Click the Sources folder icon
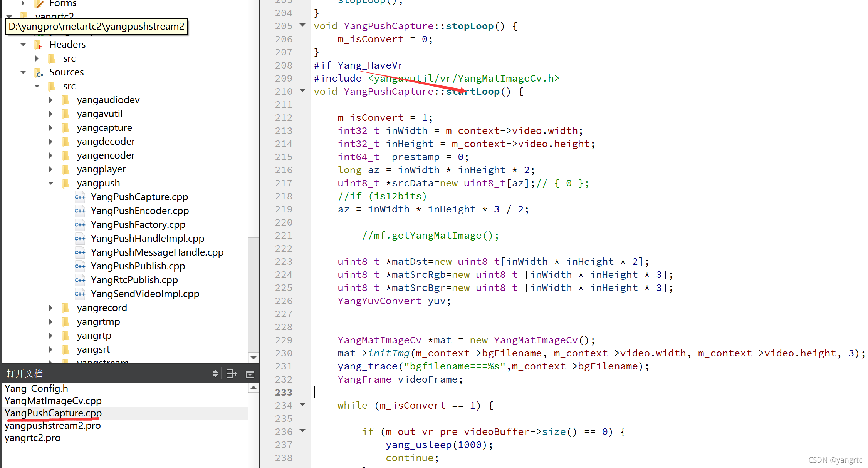 [x=39, y=72]
